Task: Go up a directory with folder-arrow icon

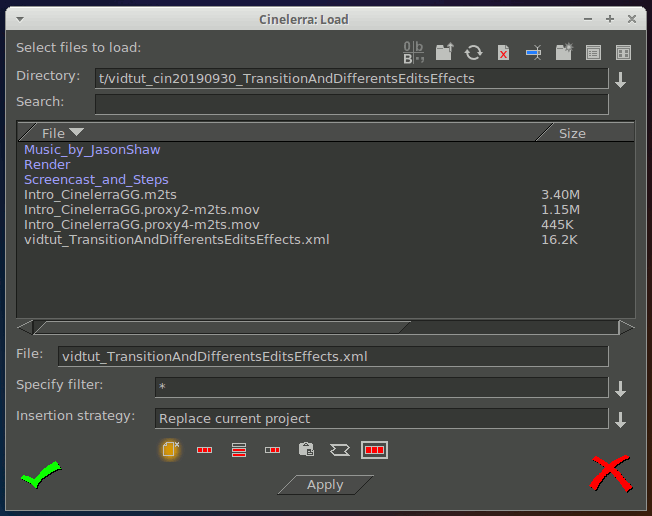Action: point(445,52)
